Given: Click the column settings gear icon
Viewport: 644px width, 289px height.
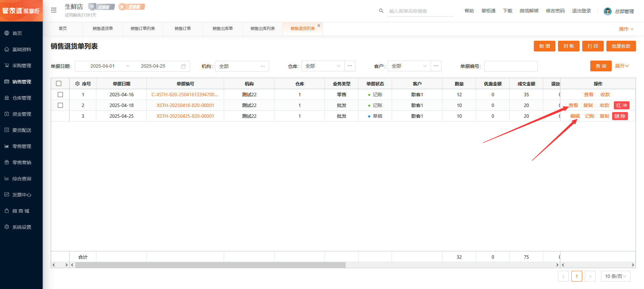Looking at the screenshot, I should pos(77,84).
